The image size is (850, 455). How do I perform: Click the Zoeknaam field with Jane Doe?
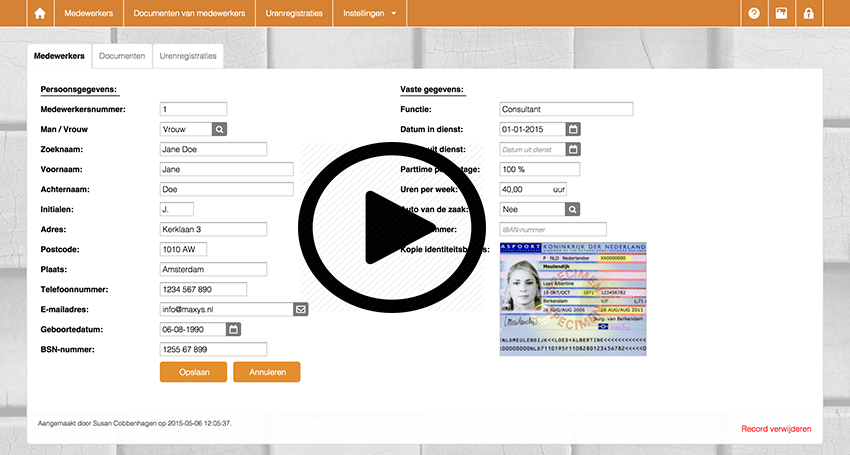[214, 149]
